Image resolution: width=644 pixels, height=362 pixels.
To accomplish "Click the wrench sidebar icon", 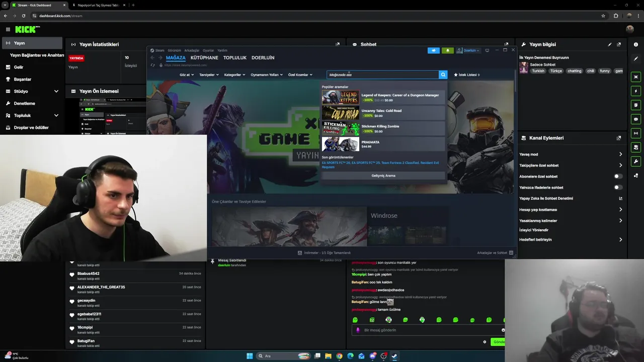I will 636,161.
